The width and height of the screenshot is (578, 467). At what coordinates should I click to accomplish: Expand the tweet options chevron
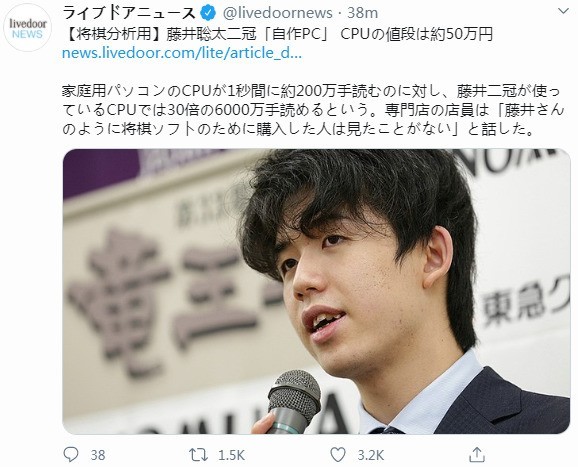pyautogui.click(x=564, y=12)
